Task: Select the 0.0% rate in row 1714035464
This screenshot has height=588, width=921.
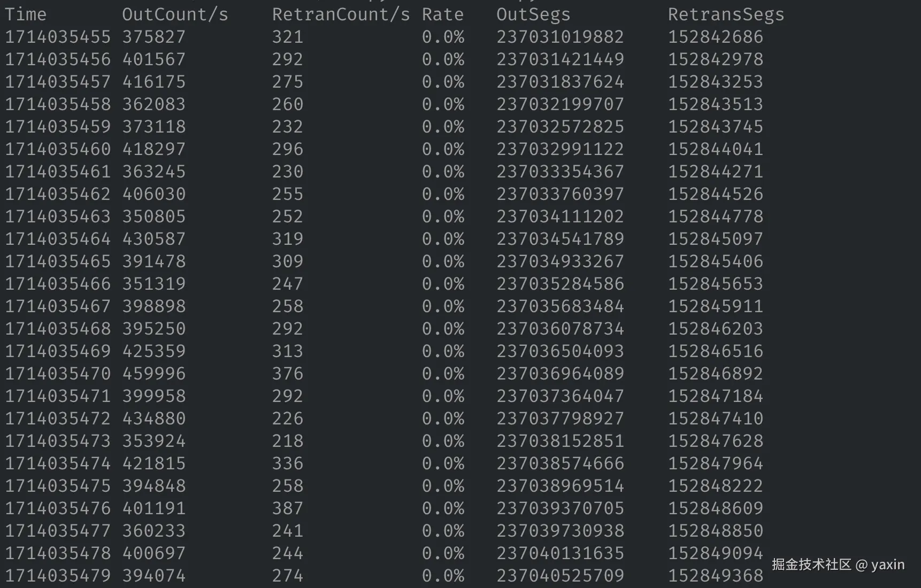Action: 443,239
